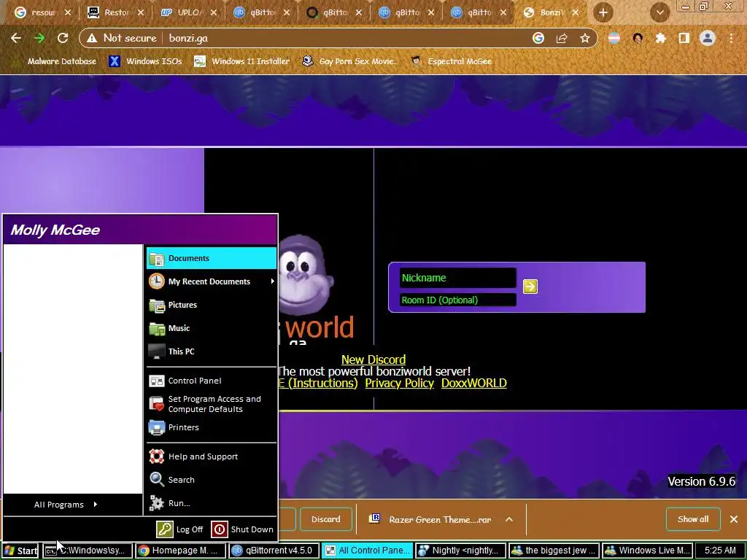Open This PC from the Start menu
The width and height of the screenshot is (747, 560).
(211, 351)
